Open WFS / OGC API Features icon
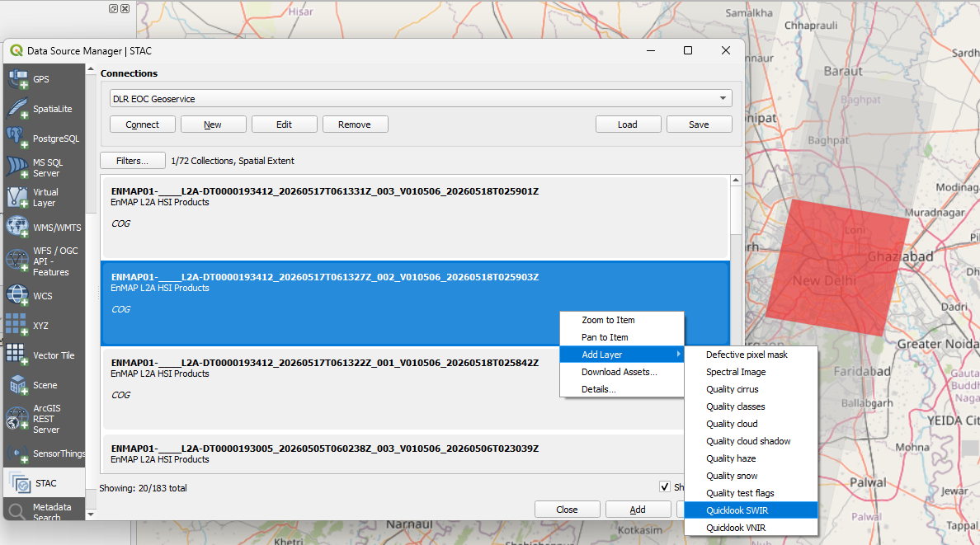 pos(17,261)
